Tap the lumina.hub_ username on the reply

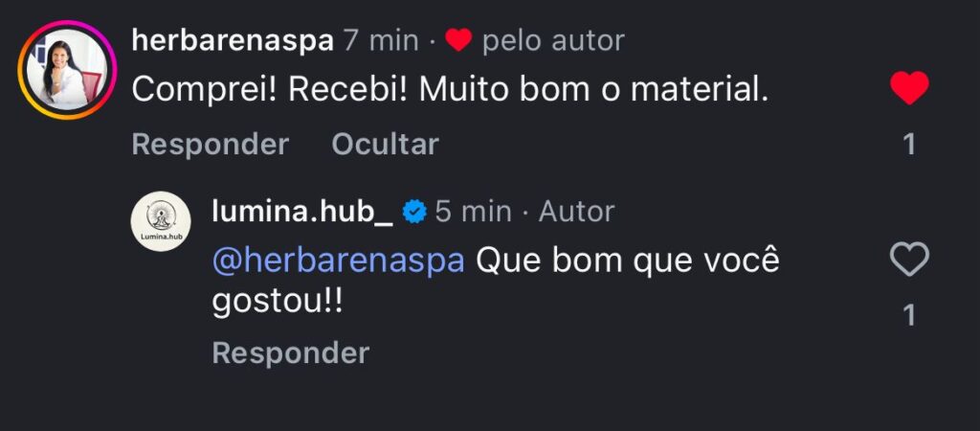[301, 211]
